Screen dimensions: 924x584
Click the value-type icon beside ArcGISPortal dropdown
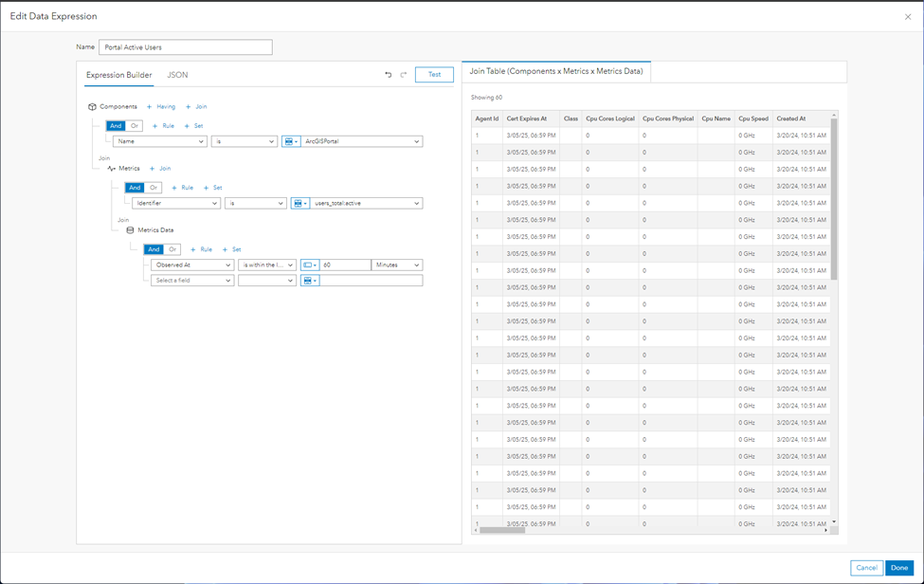click(290, 141)
